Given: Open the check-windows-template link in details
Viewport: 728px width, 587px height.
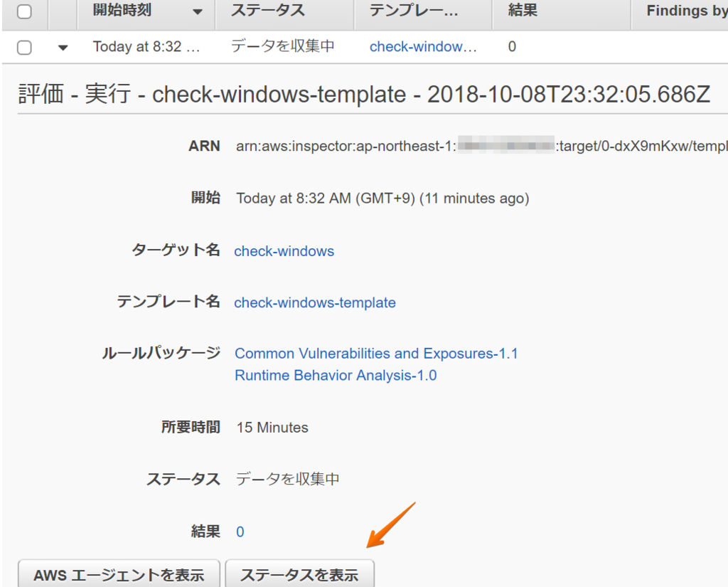Looking at the screenshot, I should coord(315,302).
